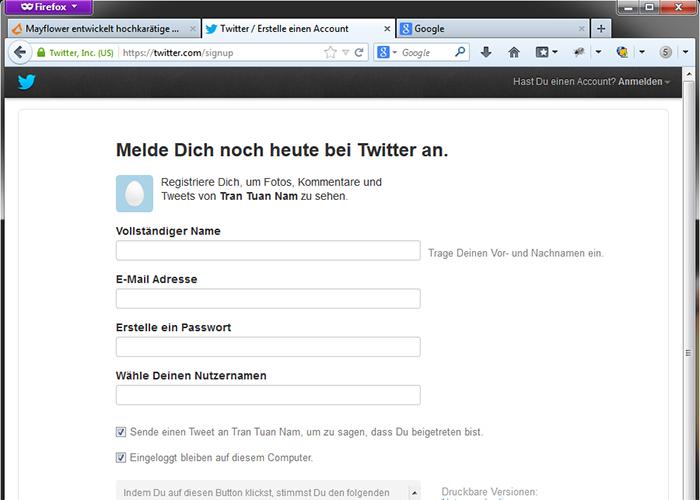Open dropdown arrow next to globe add-on icon
Viewport: 700px width, 500px height.
click(x=642, y=52)
